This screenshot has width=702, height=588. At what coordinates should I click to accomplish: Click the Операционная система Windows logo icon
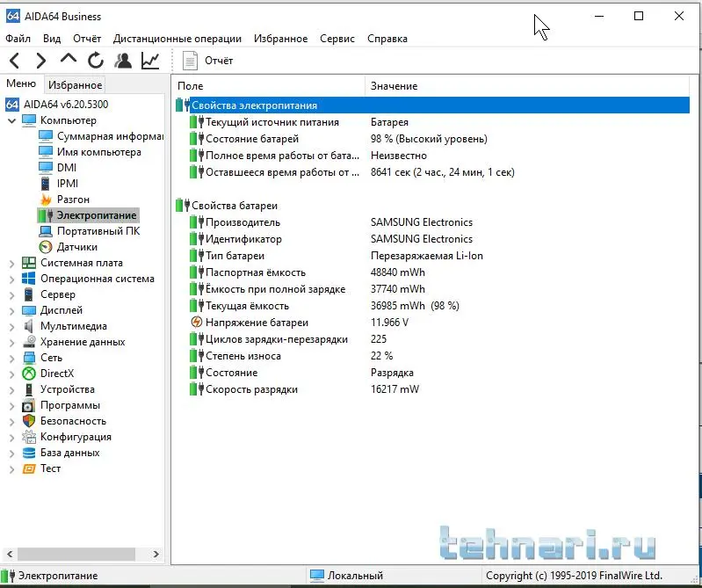[x=29, y=279]
